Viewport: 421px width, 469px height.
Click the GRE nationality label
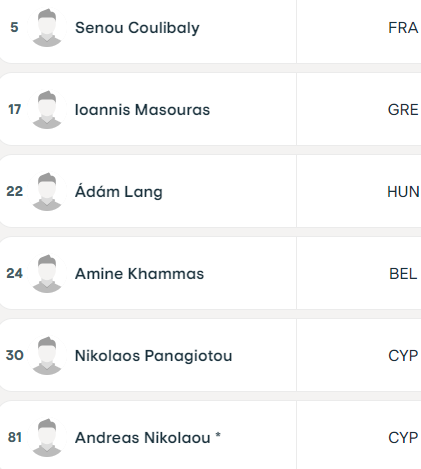[x=403, y=110]
